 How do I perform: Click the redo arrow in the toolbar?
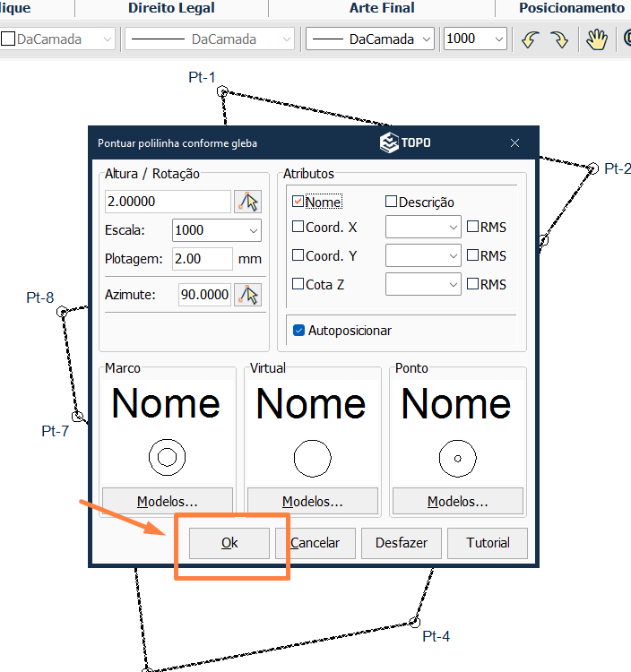tap(559, 39)
